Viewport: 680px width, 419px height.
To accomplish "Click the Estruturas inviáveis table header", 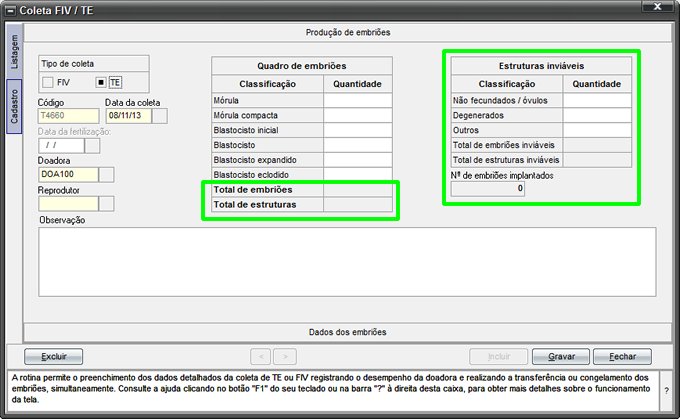I will point(541,66).
